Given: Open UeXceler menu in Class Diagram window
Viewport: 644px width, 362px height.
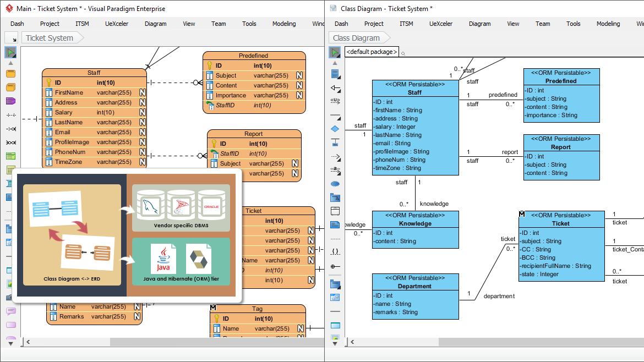Looking at the screenshot, I should [x=441, y=24].
